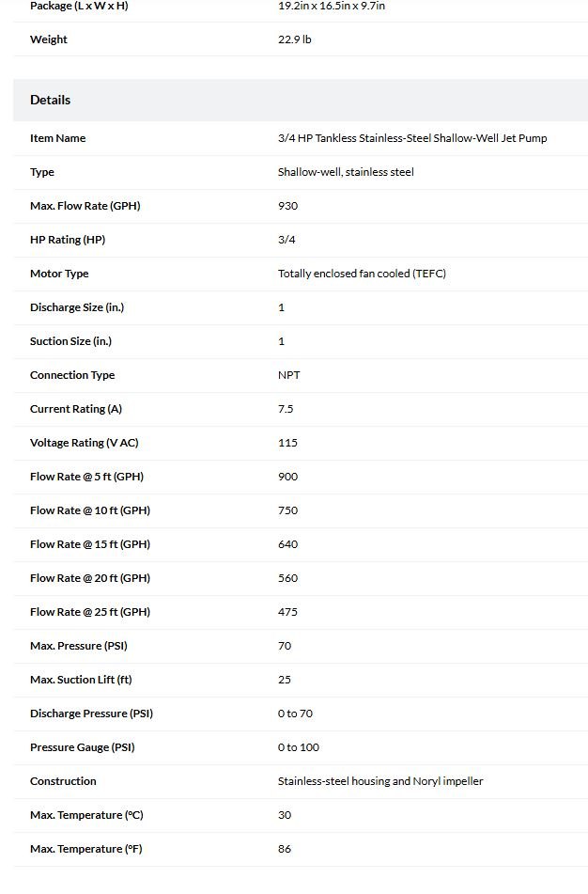Select the Max. Suction Lift (ft) label
588x894 pixels.
(81, 680)
